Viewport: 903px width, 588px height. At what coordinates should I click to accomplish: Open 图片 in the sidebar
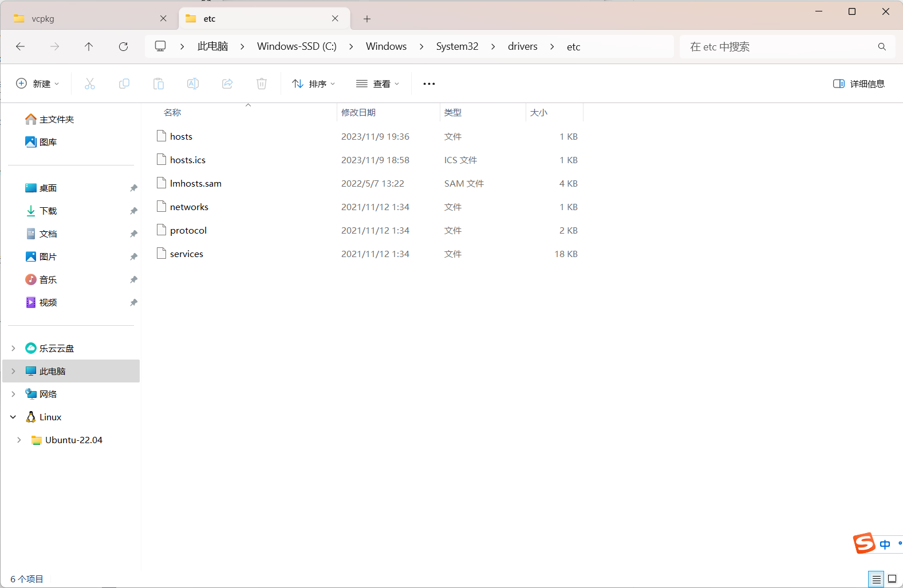[41, 256]
